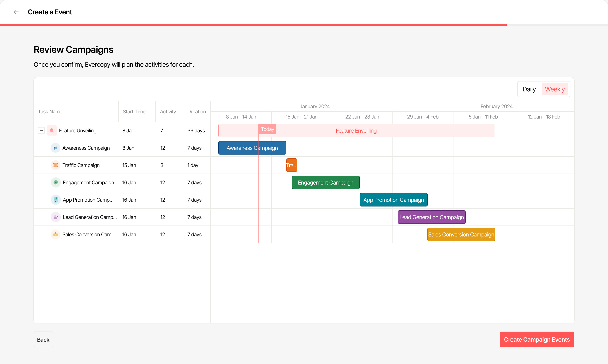Select the Engagement Campaign icon

coord(56,182)
